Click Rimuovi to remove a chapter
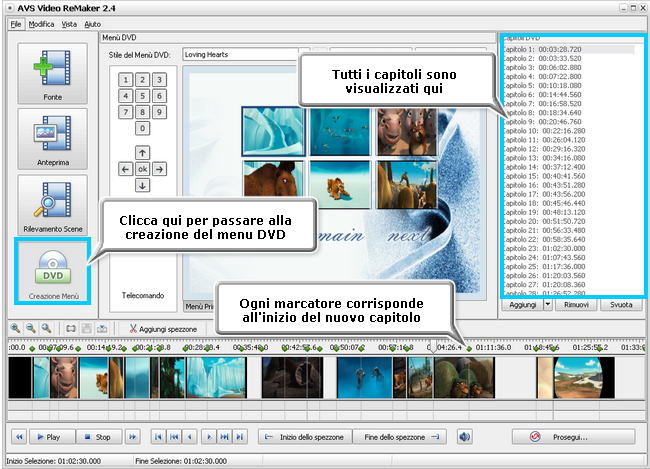650x469 pixels. click(576, 305)
